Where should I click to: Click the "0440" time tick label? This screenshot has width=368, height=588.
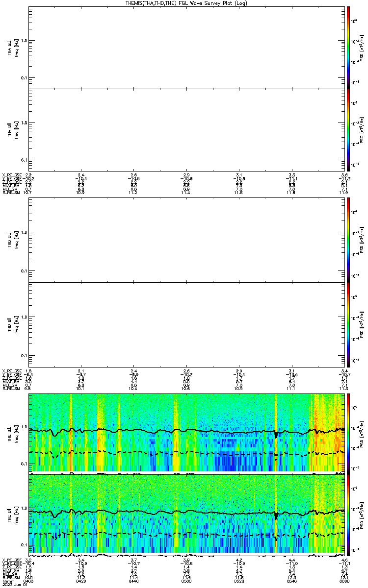pyautogui.click(x=133, y=581)
